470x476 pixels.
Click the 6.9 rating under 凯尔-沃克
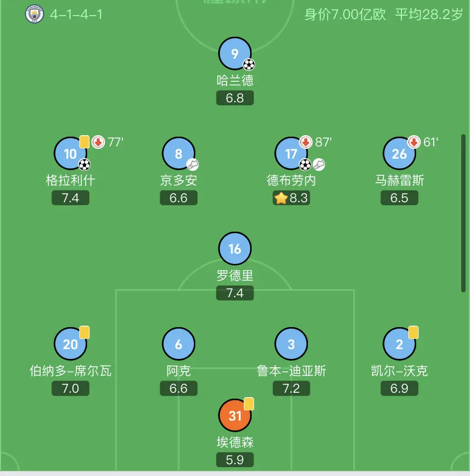399,388
